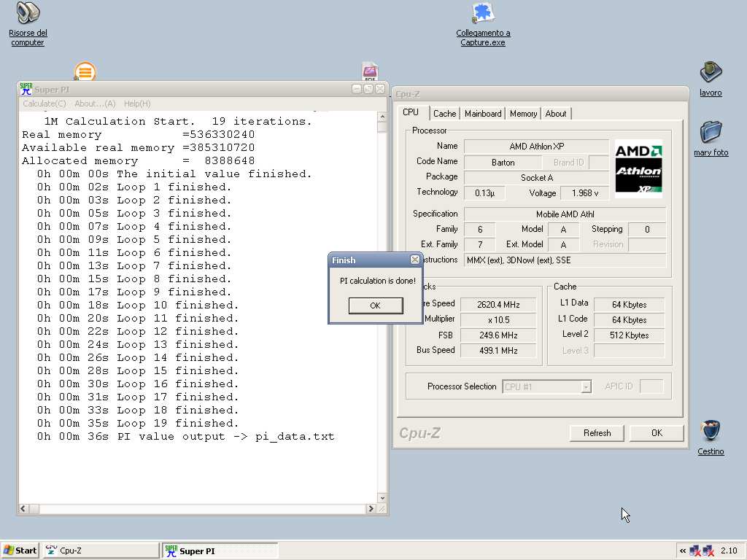747x560 pixels.
Task: Expand hidden tray icons chevron
Action: [683, 551]
